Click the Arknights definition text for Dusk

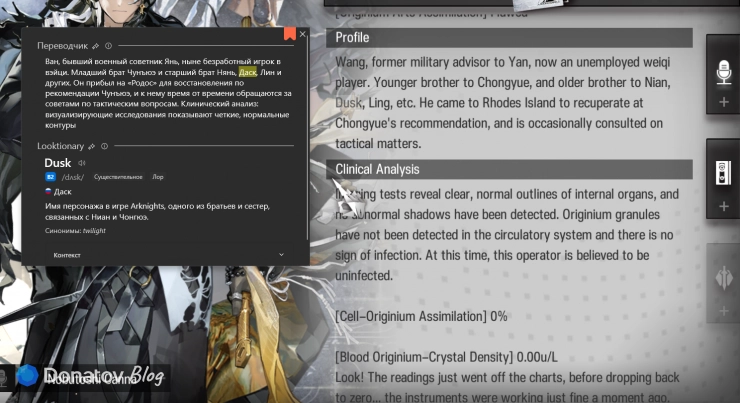coord(158,211)
